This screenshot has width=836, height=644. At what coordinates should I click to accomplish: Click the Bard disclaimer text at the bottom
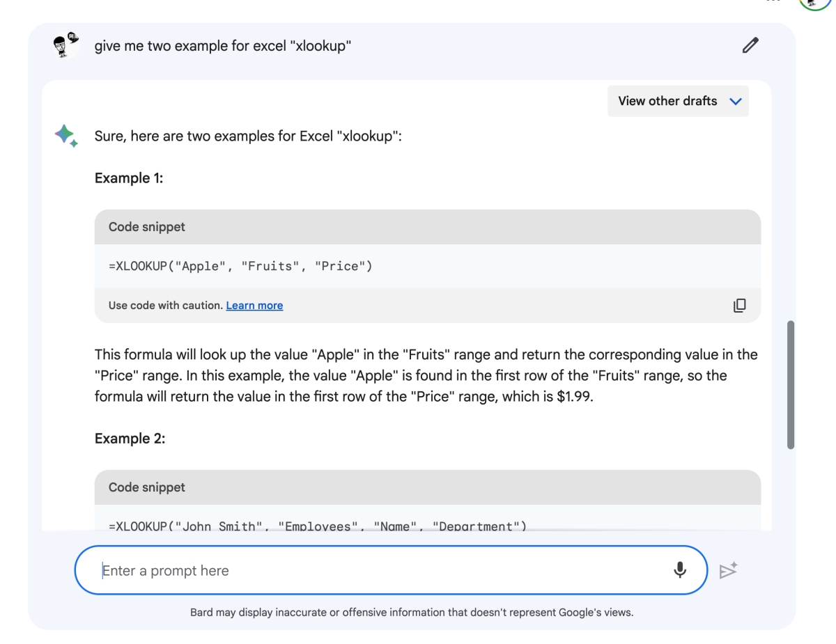(x=411, y=613)
